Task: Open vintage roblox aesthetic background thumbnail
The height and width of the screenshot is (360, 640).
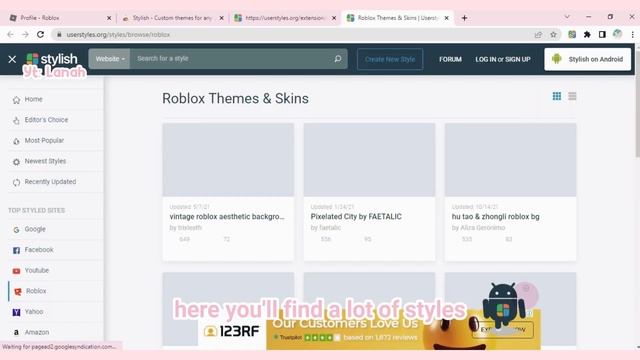Action: pos(228,160)
